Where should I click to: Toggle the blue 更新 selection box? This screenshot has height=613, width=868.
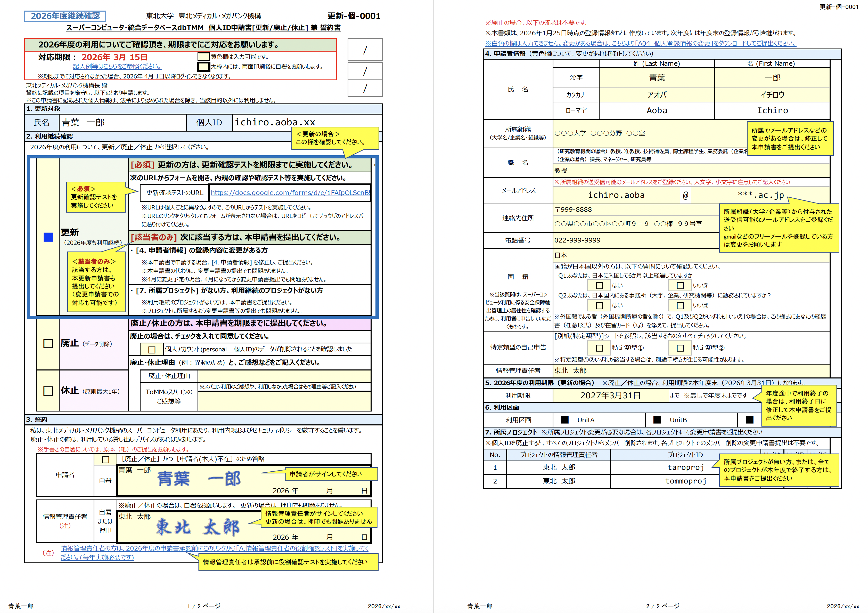[x=48, y=237]
